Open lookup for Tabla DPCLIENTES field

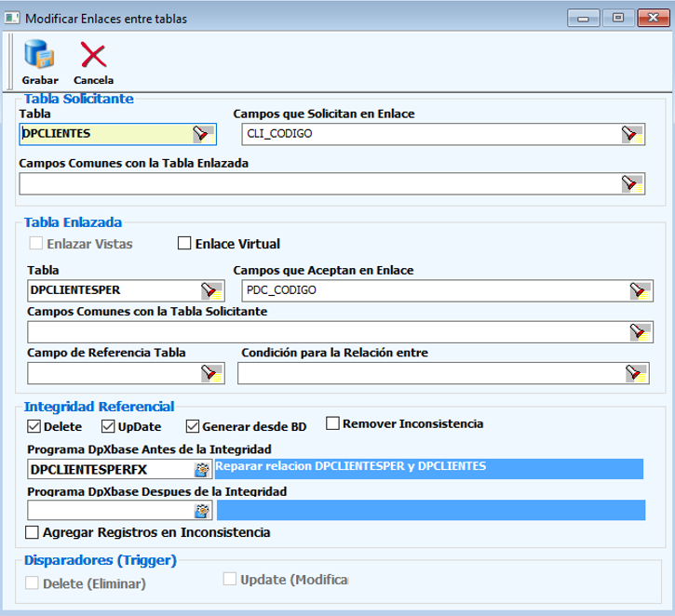pos(202,134)
